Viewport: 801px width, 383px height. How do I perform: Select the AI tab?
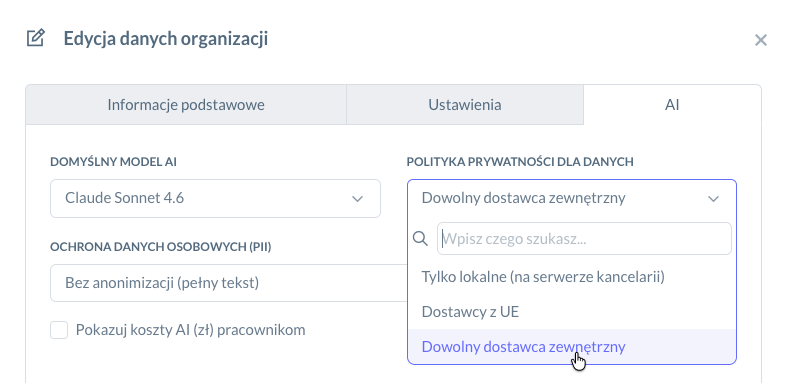(672, 105)
